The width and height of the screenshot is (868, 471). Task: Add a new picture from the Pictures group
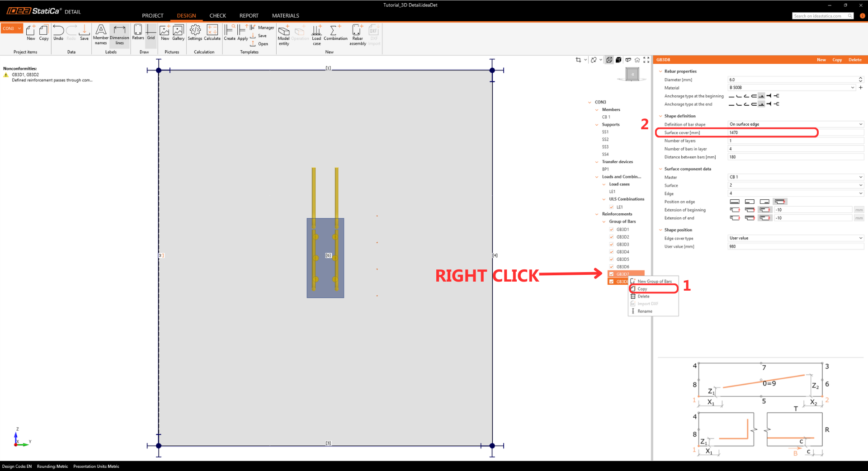(x=165, y=33)
